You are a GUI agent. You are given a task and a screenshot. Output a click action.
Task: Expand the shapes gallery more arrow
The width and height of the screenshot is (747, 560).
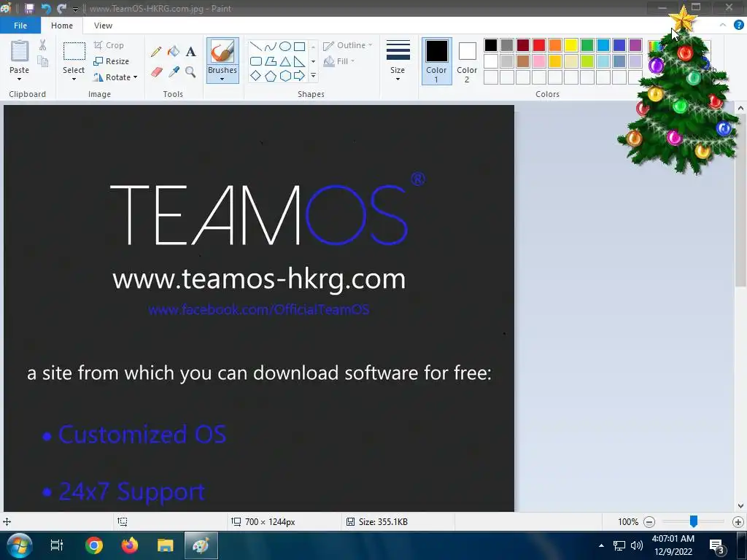(313, 76)
